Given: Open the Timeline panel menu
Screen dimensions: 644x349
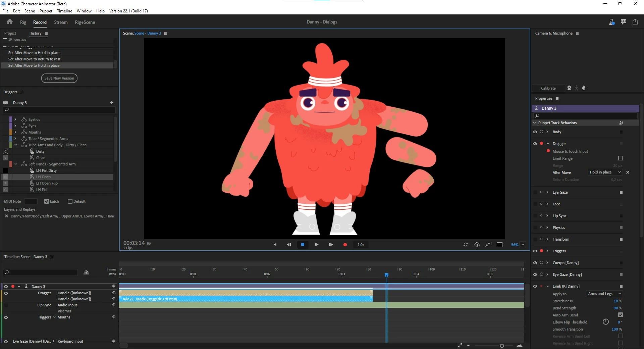Looking at the screenshot, I should pos(52,257).
